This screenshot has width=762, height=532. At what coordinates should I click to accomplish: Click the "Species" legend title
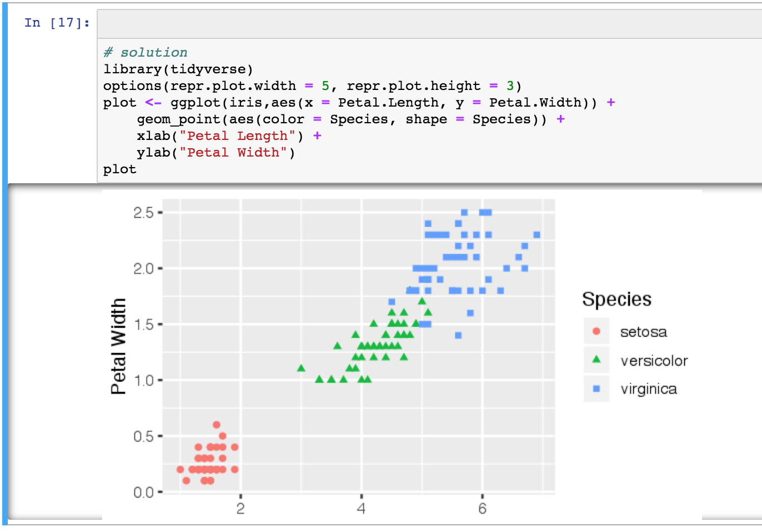point(616,299)
